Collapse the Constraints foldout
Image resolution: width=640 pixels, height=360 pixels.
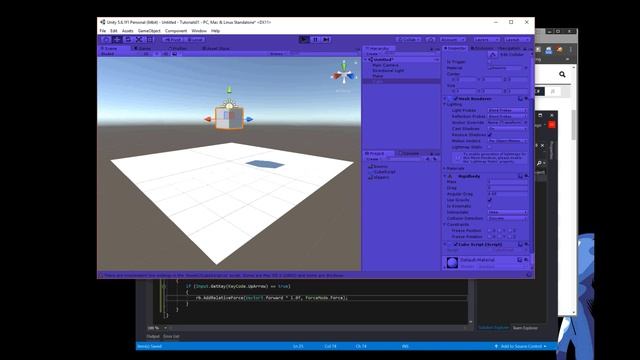(x=445, y=224)
